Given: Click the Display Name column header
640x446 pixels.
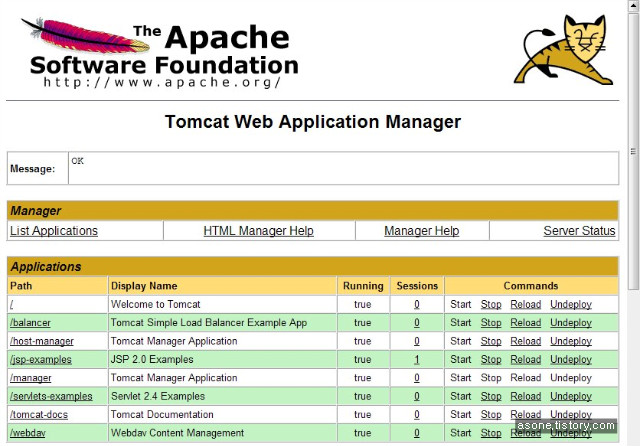Looking at the screenshot, I should click(222, 286).
